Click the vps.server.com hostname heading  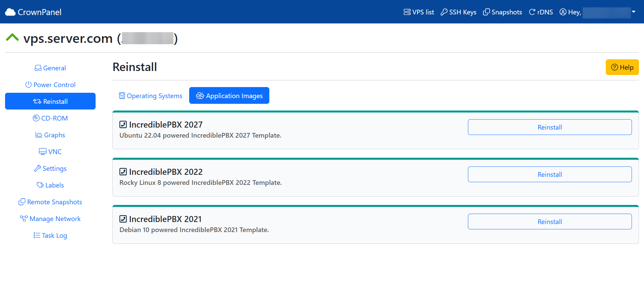coord(68,39)
